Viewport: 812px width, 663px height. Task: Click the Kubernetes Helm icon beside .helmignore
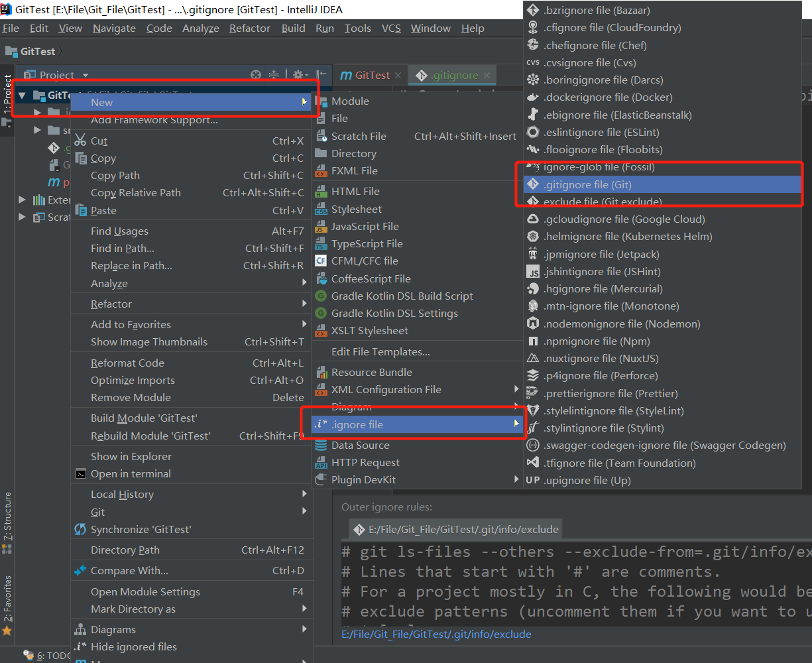tap(533, 237)
